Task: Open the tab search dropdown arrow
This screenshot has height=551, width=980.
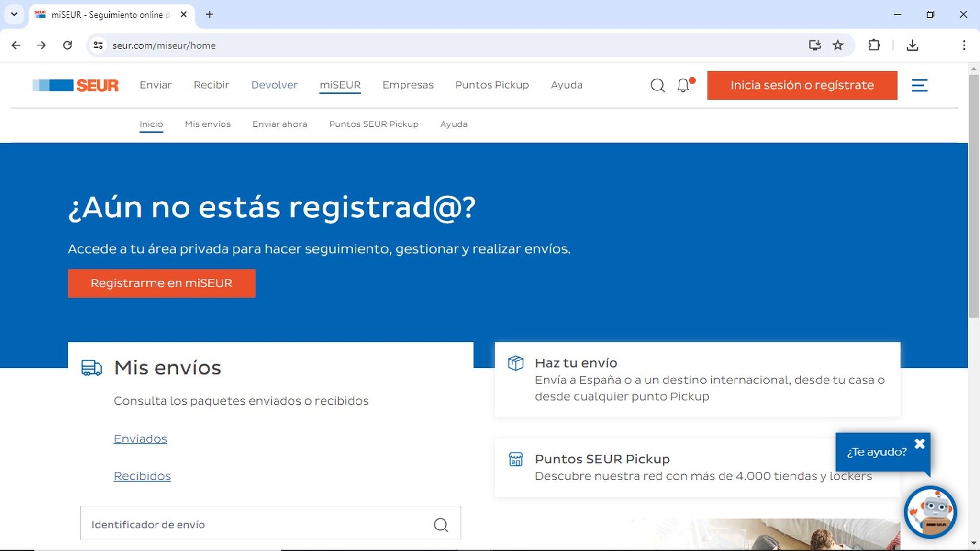Action: pyautogui.click(x=14, y=14)
